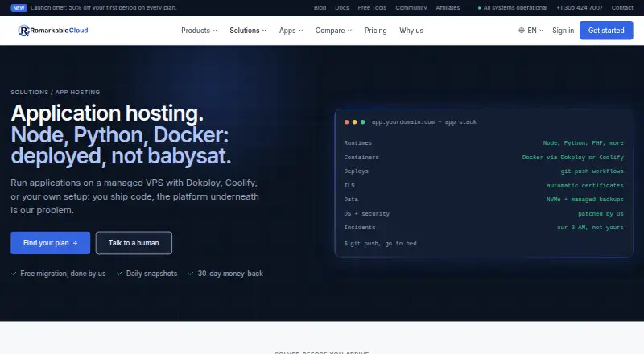Open the Compare dropdown menu
Viewport: 644px width, 354px height.
pos(333,31)
